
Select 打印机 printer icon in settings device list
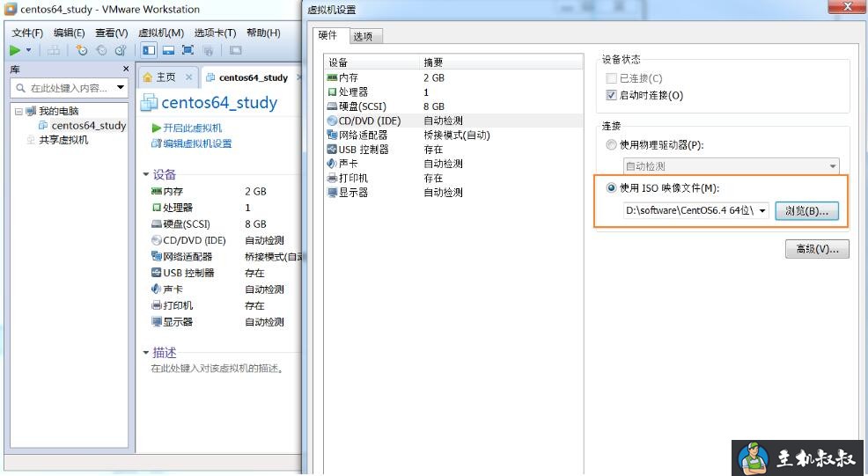(332, 179)
